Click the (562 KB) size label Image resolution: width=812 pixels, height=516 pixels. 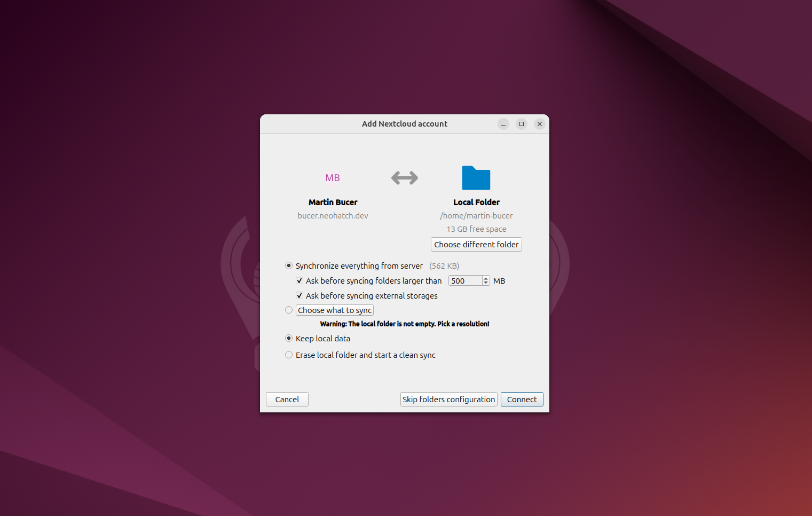444,266
